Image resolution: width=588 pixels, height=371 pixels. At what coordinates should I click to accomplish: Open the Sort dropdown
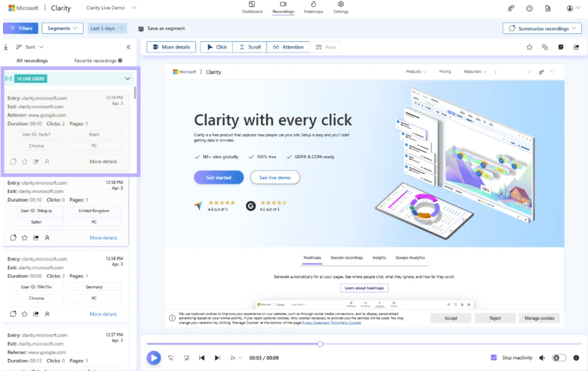tap(30, 47)
